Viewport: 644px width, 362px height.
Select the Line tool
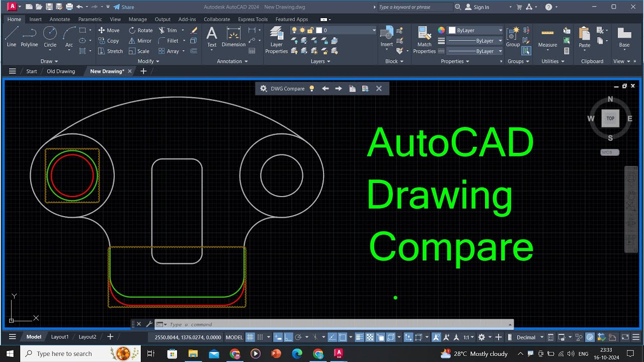coord(11,37)
